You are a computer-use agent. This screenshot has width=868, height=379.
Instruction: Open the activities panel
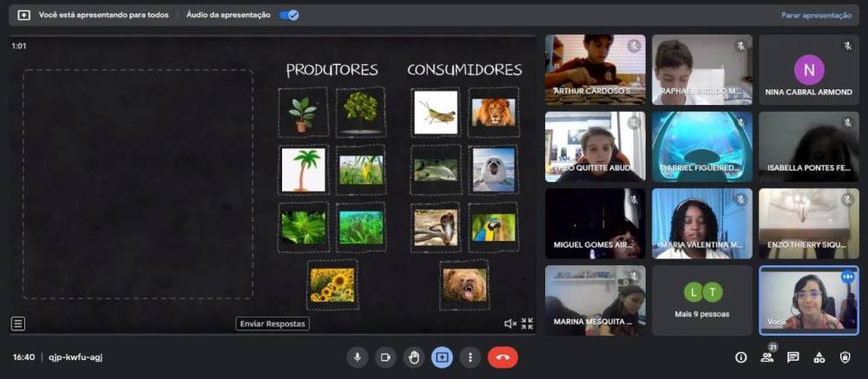(x=819, y=356)
